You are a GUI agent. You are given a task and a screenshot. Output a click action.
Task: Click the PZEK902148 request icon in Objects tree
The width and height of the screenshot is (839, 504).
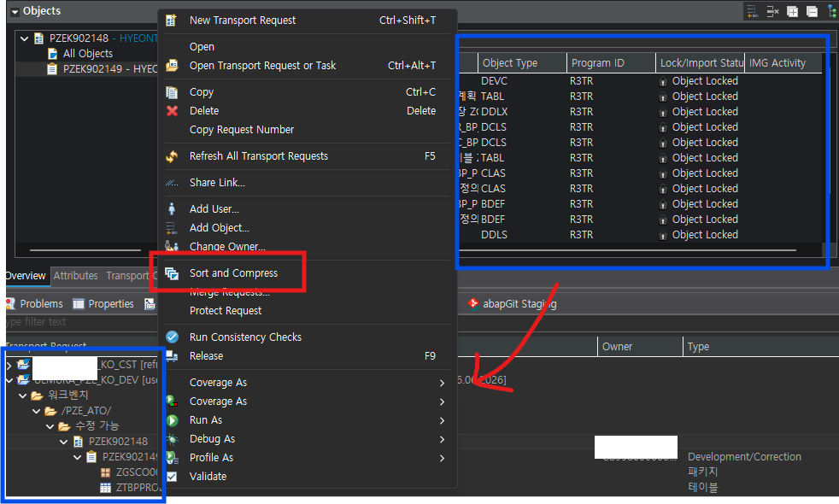pyautogui.click(x=38, y=38)
